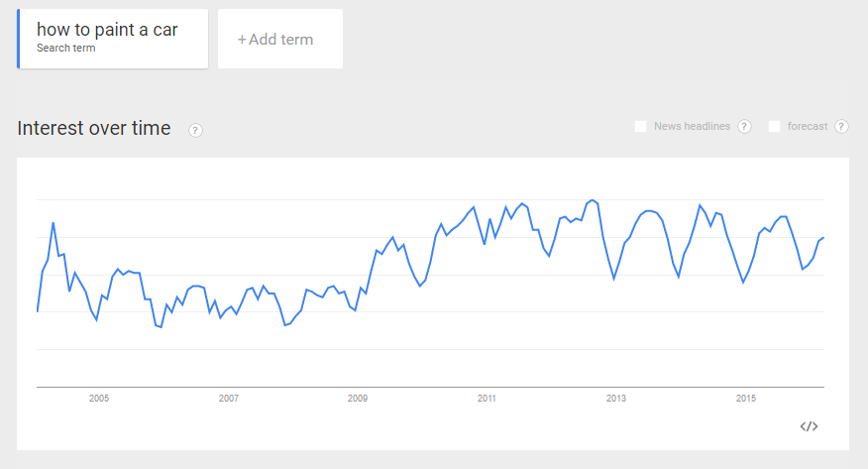Viewport: 868px width, 469px height.
Task: Click help icon beside Interest over time
Action: point(195,130)
